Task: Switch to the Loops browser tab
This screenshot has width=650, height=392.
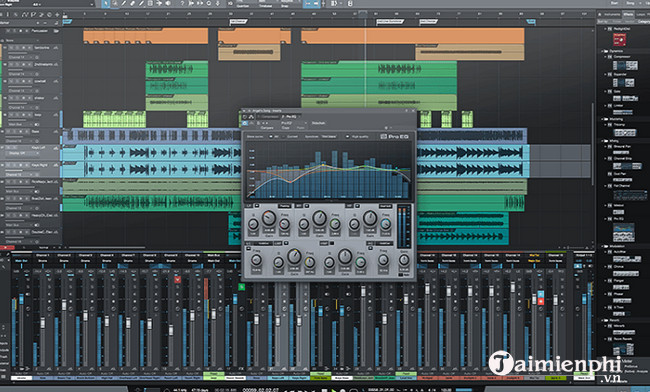Action: point(641,15)
